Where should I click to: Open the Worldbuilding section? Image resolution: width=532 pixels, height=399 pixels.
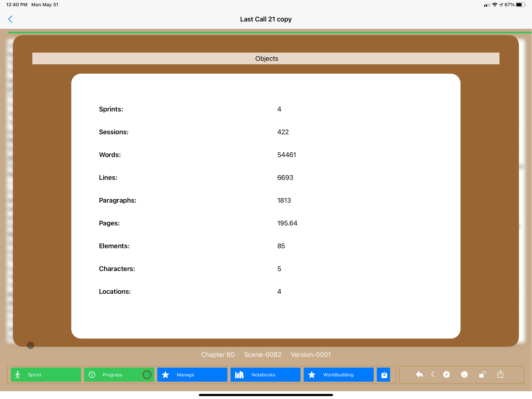338,374
